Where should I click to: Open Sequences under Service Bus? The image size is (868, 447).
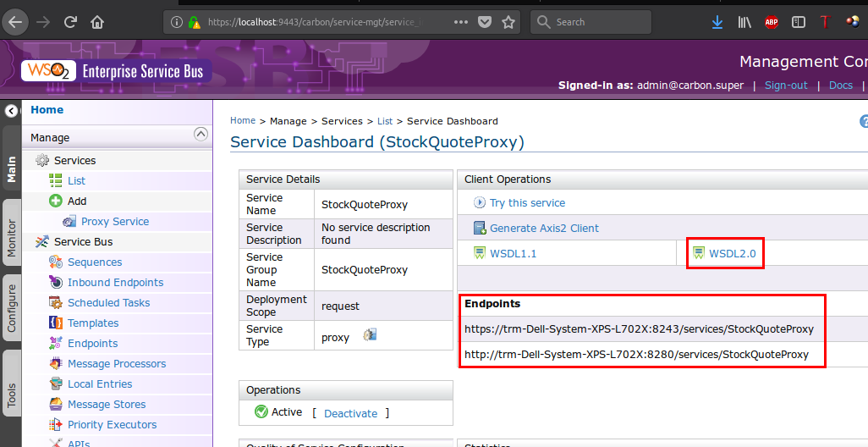(x=95, y=262)
